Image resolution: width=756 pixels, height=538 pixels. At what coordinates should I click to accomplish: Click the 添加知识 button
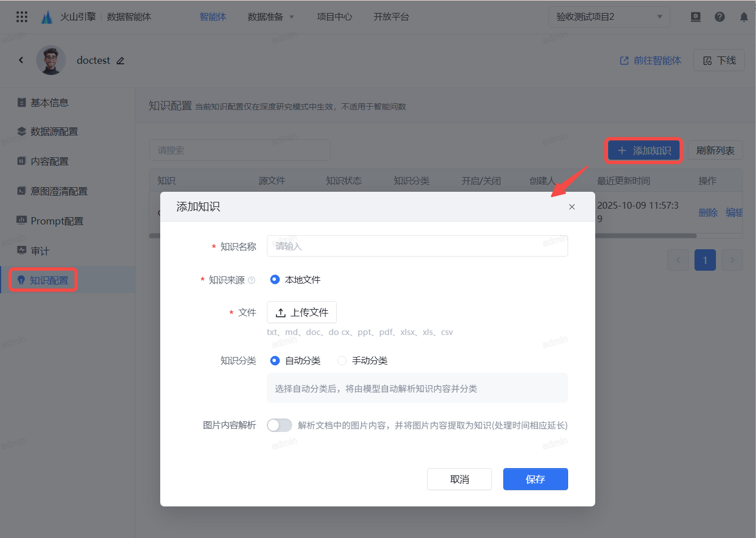[x=644, y=151]
